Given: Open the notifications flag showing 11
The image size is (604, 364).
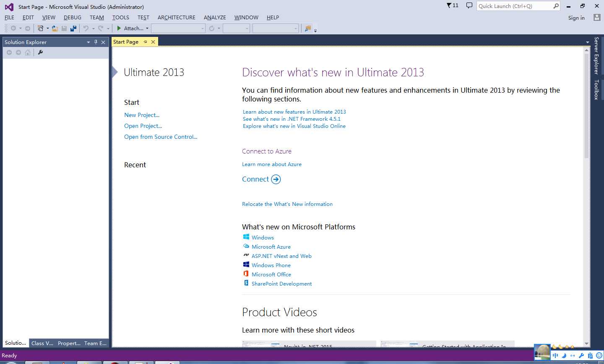Looking at the screenshot, I should click(453, 5).
